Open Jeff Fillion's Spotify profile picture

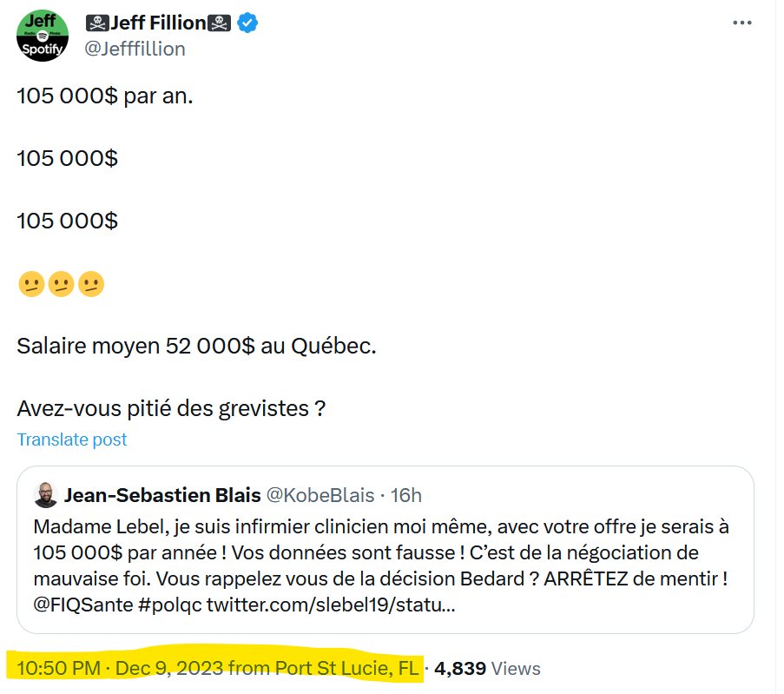click(x=43, y=36)
